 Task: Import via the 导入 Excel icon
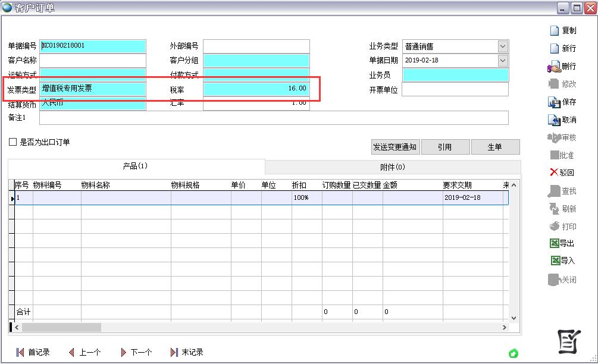point(555,261)
